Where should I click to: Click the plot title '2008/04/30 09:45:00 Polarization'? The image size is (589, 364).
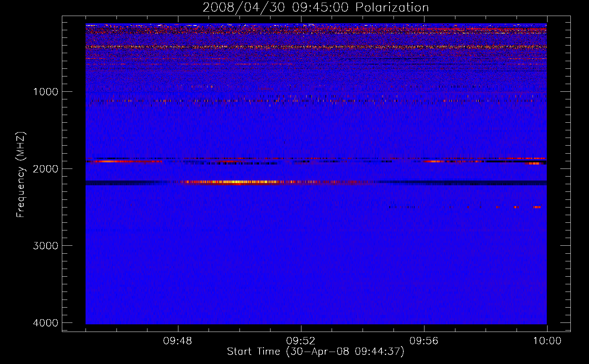click(x=316, y=8)
